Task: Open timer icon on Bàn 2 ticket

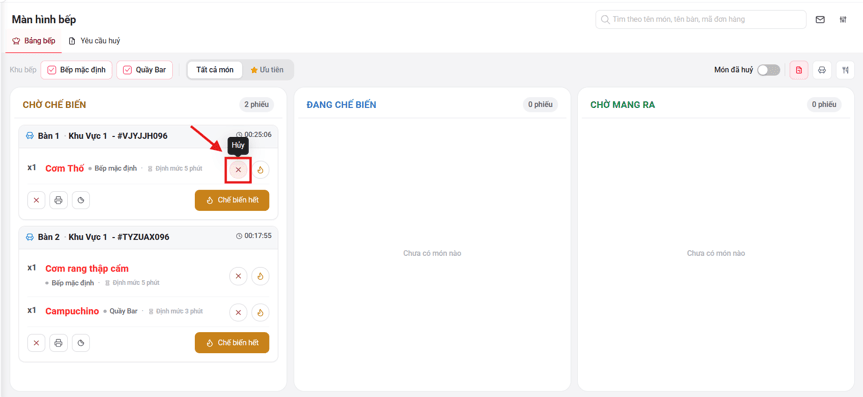Action: [x=81, y=342]
